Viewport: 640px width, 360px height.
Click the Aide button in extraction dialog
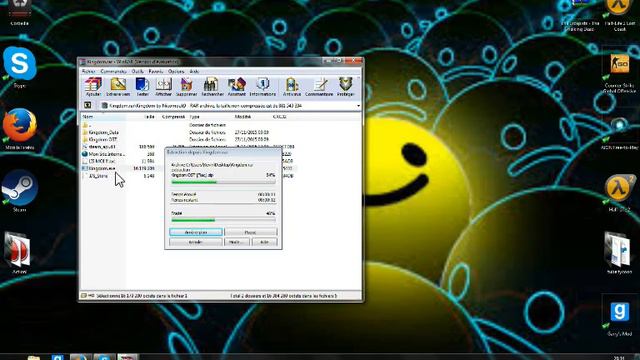(x=264, y=242)
